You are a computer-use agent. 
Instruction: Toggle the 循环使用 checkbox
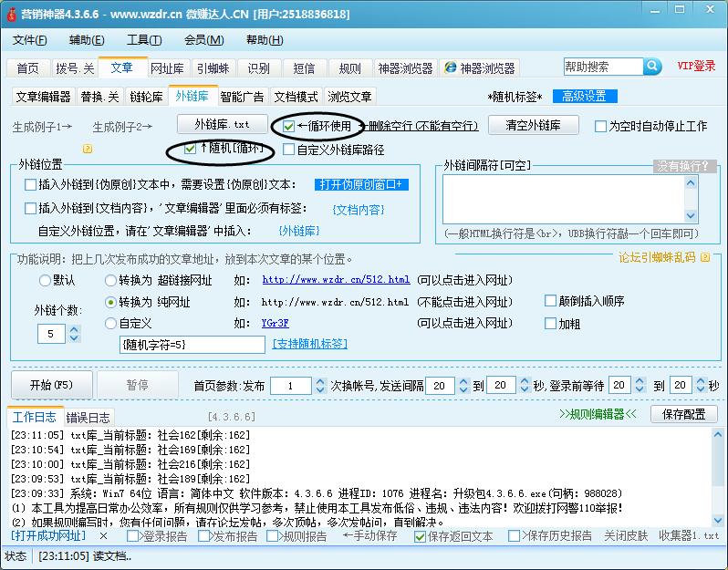(x=289, y=126)
